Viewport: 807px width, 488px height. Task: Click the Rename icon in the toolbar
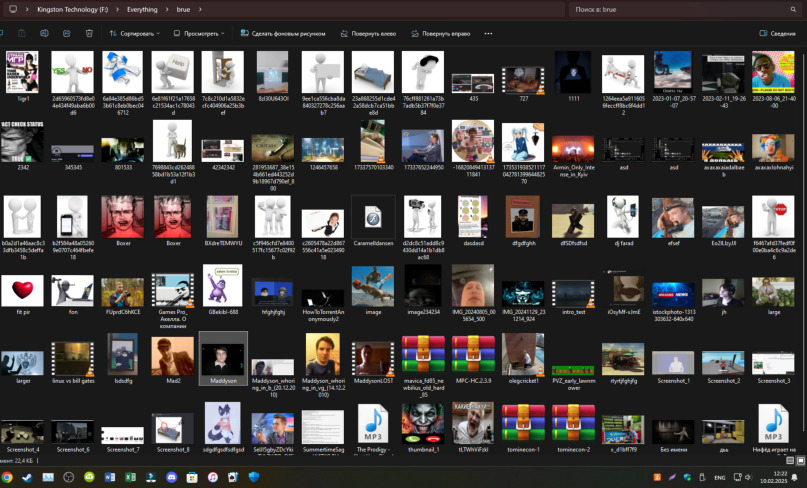[x=44, y=33]
